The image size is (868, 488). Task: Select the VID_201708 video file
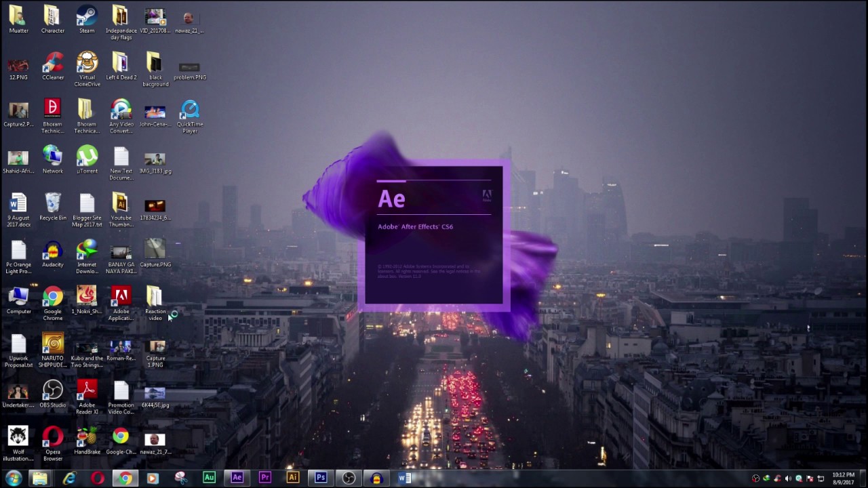(x=155, y=20)
